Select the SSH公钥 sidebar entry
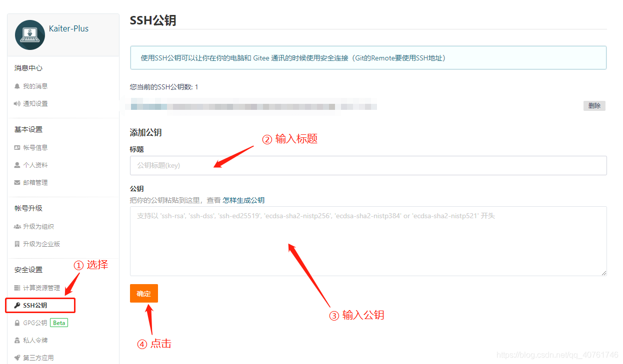 tap(40, 305)
